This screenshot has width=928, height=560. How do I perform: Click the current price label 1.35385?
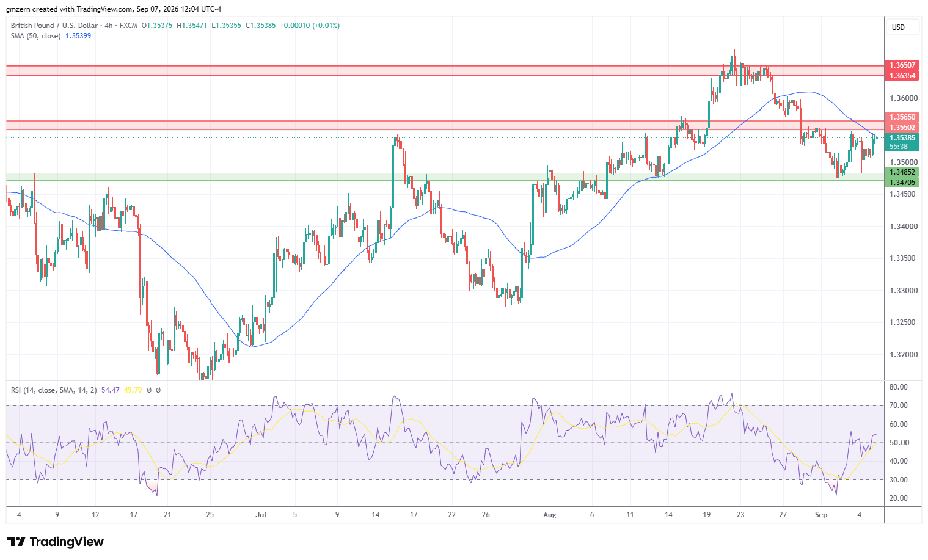(x=902, y=138)
